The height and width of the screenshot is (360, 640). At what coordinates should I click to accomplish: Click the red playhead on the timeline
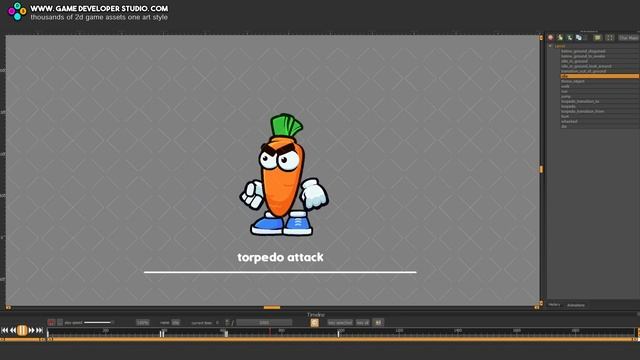(x=270, y=332)
